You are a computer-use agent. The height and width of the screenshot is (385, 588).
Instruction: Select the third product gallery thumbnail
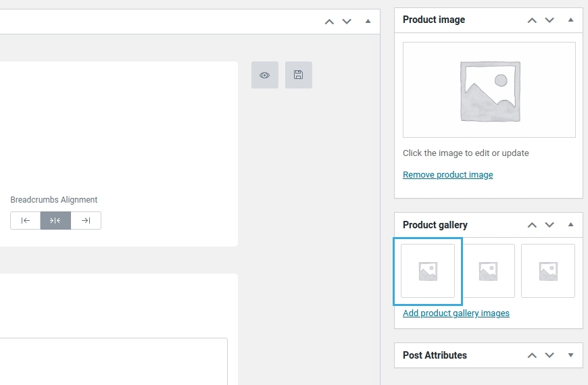point(547,271)
